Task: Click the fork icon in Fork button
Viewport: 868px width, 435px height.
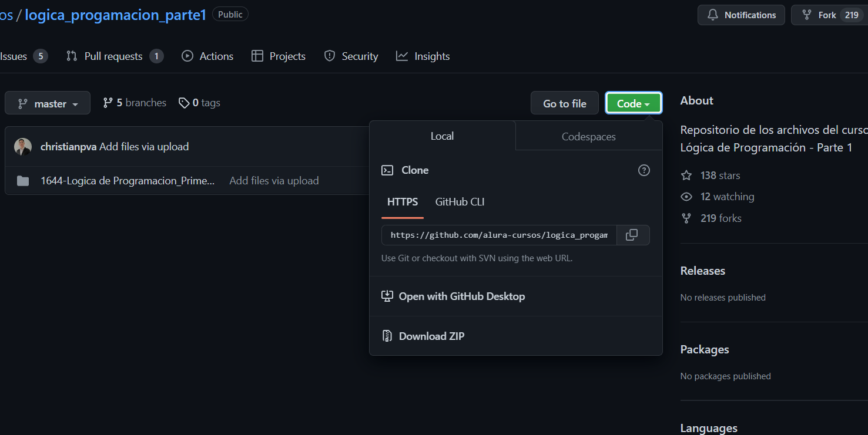Action: [807, 15]
